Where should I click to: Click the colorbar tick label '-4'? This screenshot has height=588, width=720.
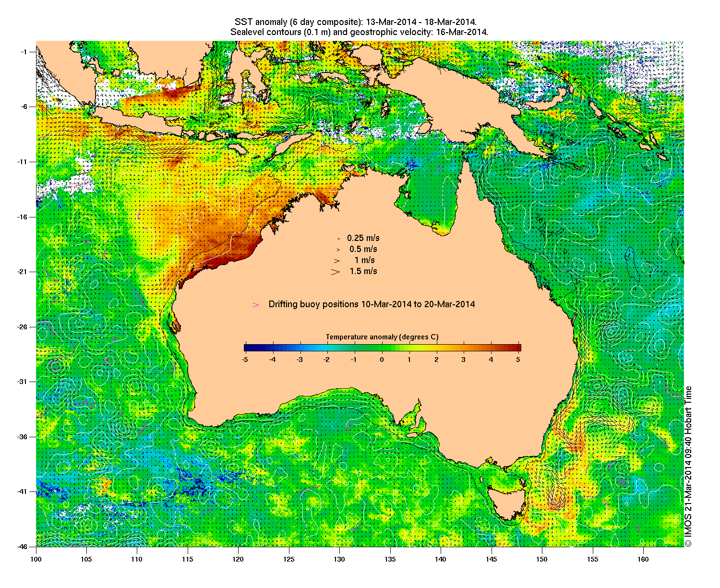click(272, 359)
